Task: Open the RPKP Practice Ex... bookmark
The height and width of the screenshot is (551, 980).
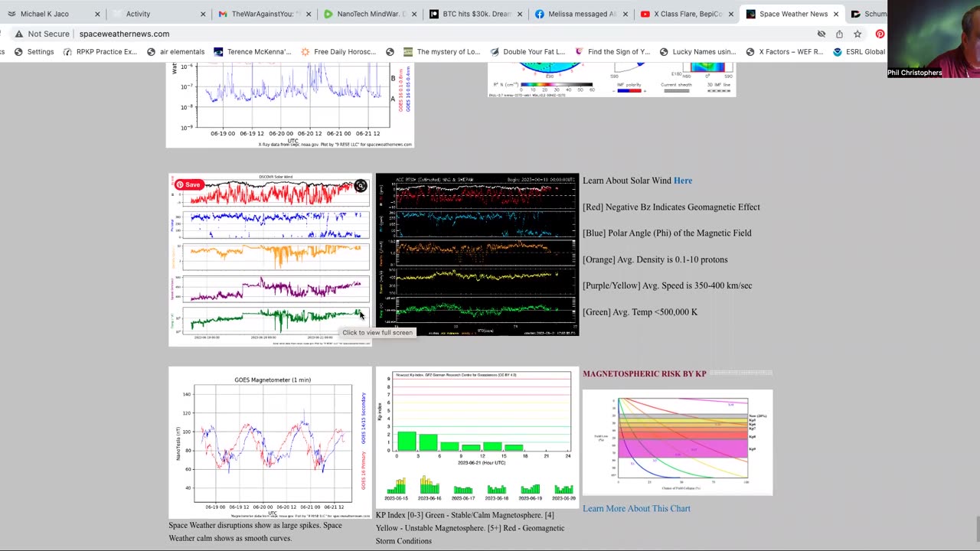Action: click(100, 52)
